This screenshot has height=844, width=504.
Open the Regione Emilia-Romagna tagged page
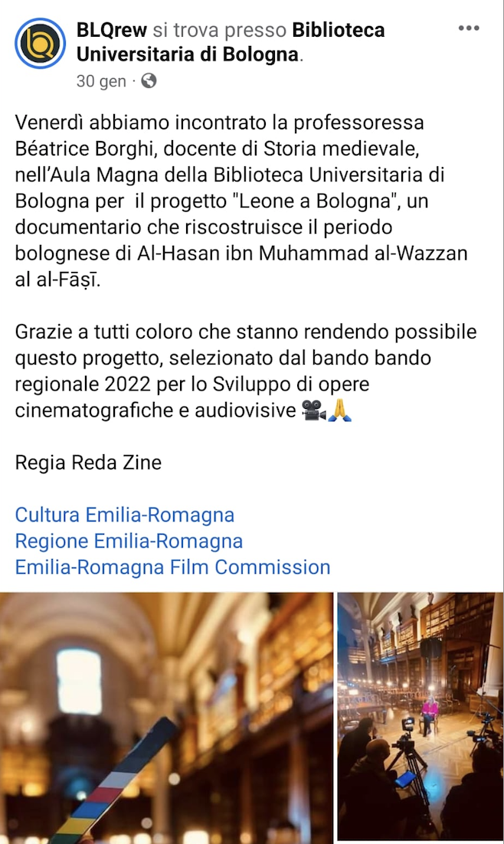click(129, 541)
